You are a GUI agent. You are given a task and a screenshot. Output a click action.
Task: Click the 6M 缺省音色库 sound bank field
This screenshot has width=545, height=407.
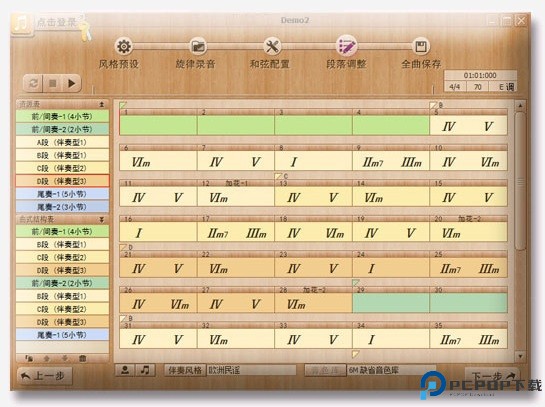pos(391,370)
